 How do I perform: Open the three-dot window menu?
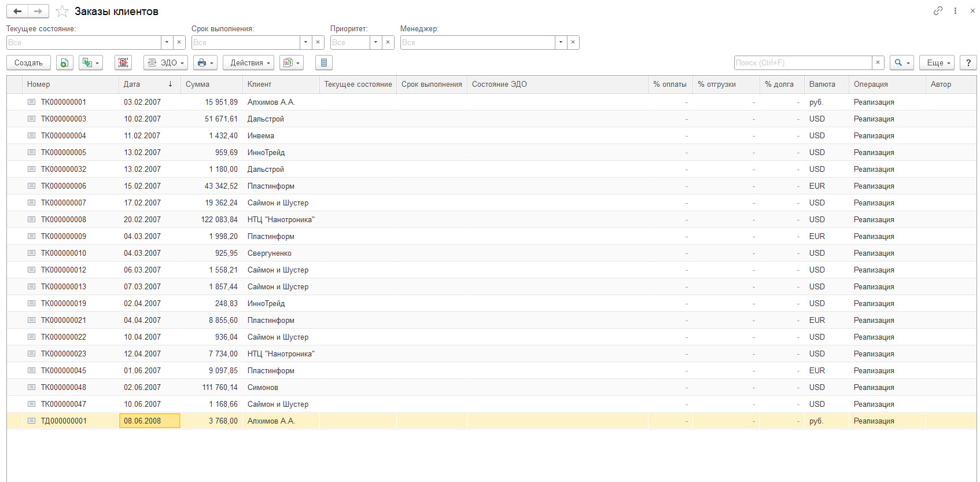tap(955, 11)
